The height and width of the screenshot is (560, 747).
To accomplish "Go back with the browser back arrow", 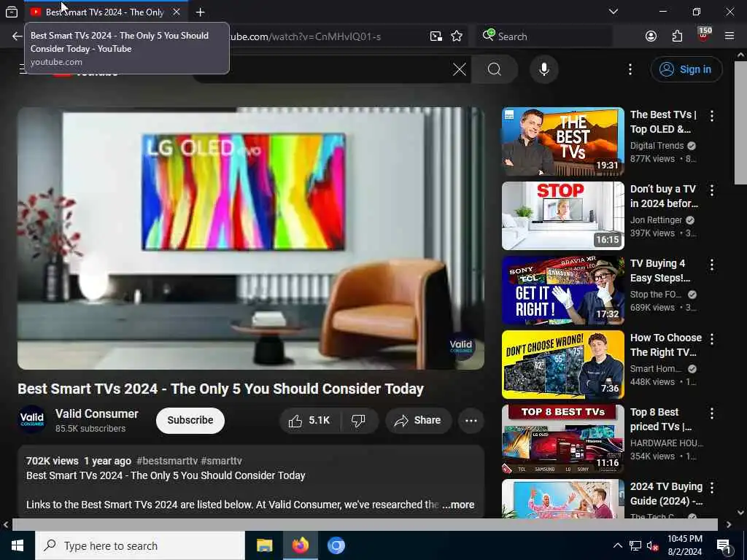I will [x=18, y=36].
